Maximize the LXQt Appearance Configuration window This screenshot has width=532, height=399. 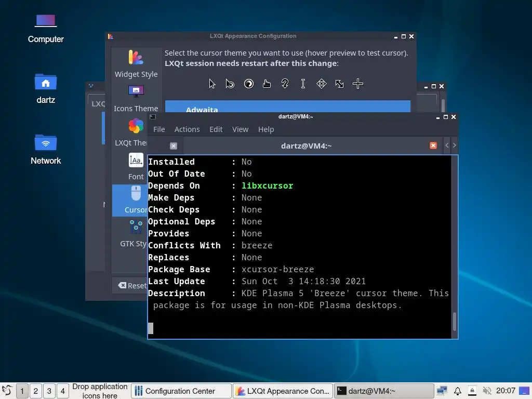click(x=403, y=36)
